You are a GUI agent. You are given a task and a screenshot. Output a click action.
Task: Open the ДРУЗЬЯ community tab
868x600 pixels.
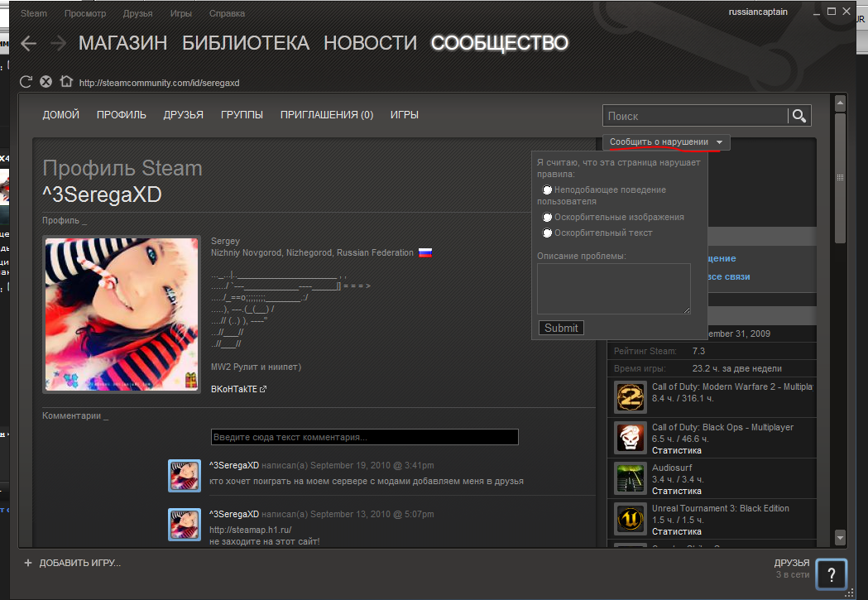coord(183,114)
